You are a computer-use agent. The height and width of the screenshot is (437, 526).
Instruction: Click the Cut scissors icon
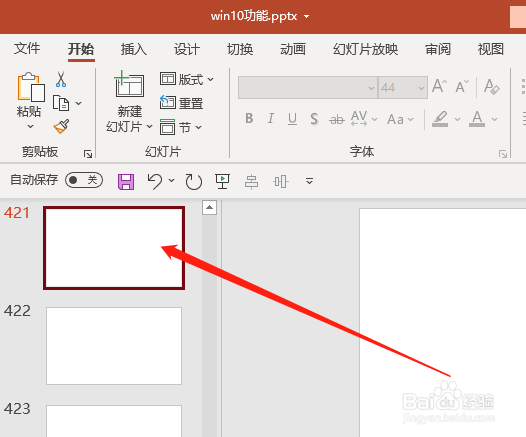coord(61,79)
